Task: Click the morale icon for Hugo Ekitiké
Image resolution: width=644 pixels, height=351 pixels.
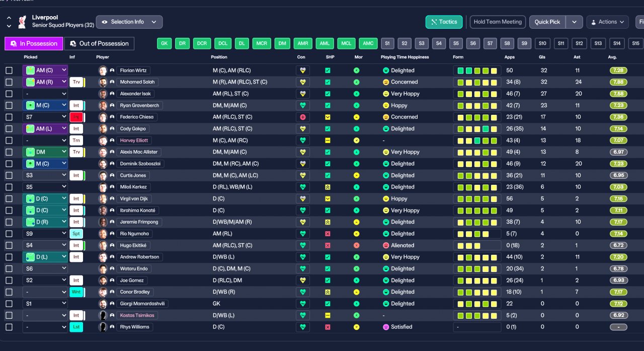Action: pos(357,245)
